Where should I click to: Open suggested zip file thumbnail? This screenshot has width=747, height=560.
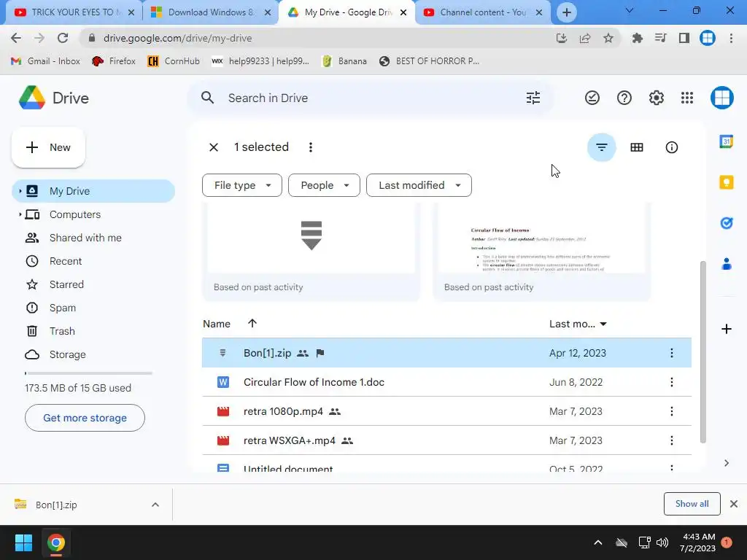tap(311, 252)
